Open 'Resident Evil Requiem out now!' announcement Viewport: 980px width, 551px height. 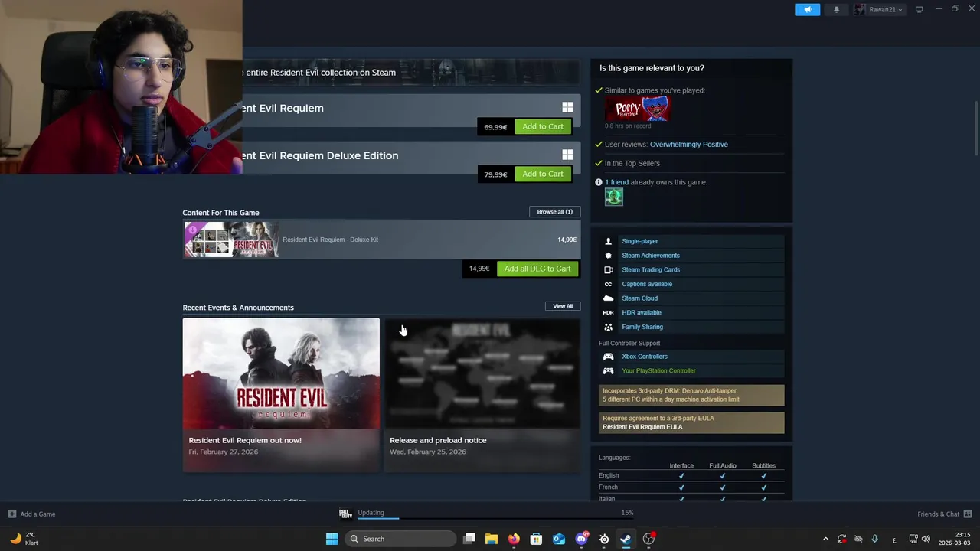(281, 394)
